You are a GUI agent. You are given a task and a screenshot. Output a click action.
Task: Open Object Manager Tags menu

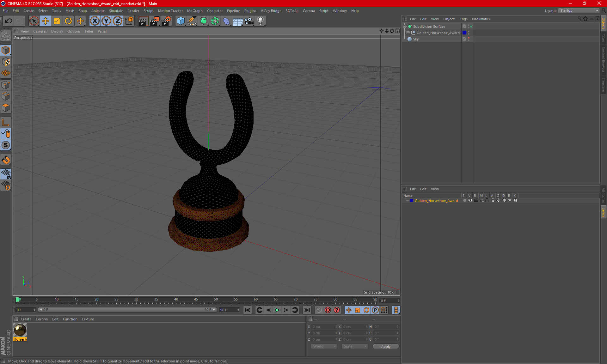[x=463, y=19]
